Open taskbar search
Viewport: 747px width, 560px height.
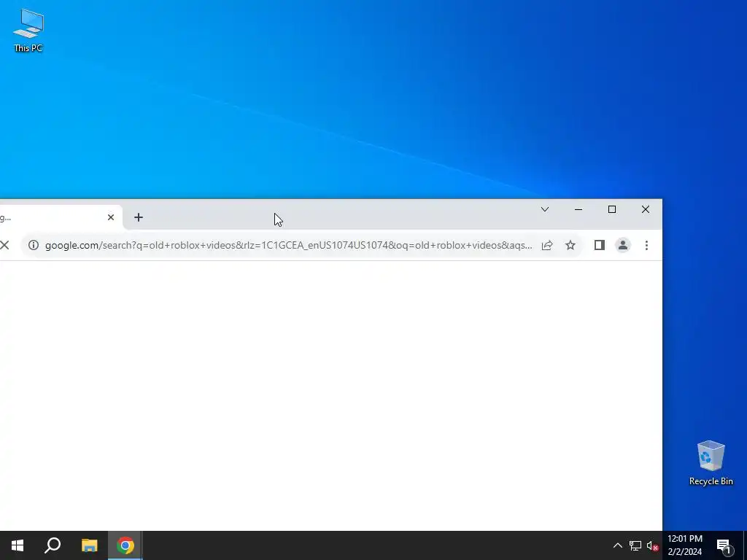click(53, 545)
